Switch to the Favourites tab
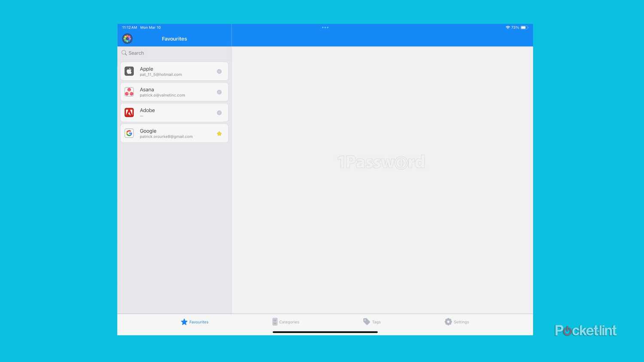Viewport: 644px width, 362px height. pos(194,322)
